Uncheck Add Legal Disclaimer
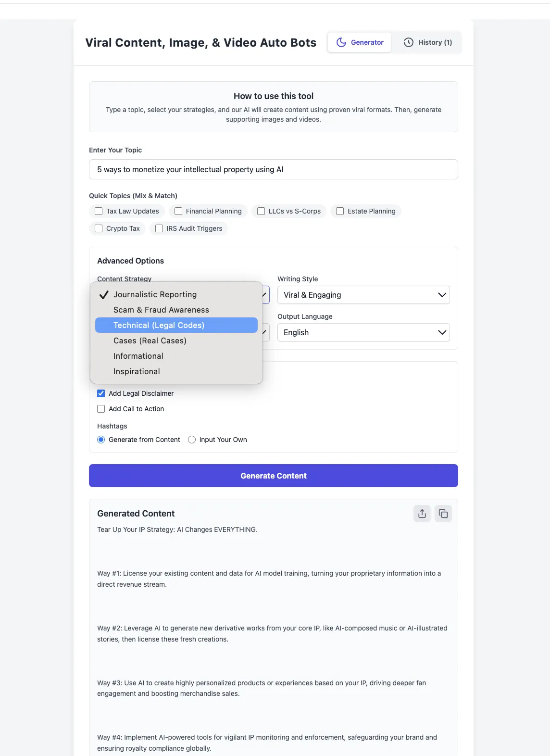 tap(101, 393)
